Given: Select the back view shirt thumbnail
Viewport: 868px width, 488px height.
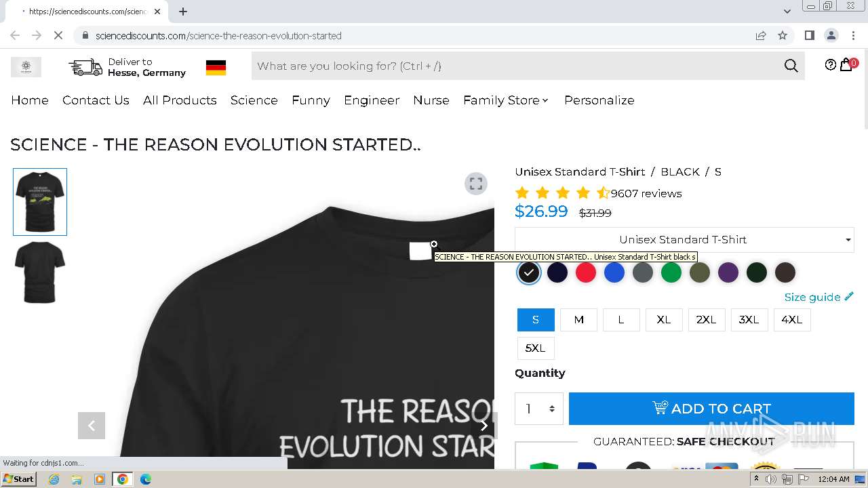Looking at the screenshot, I should [x=40, y=272].
